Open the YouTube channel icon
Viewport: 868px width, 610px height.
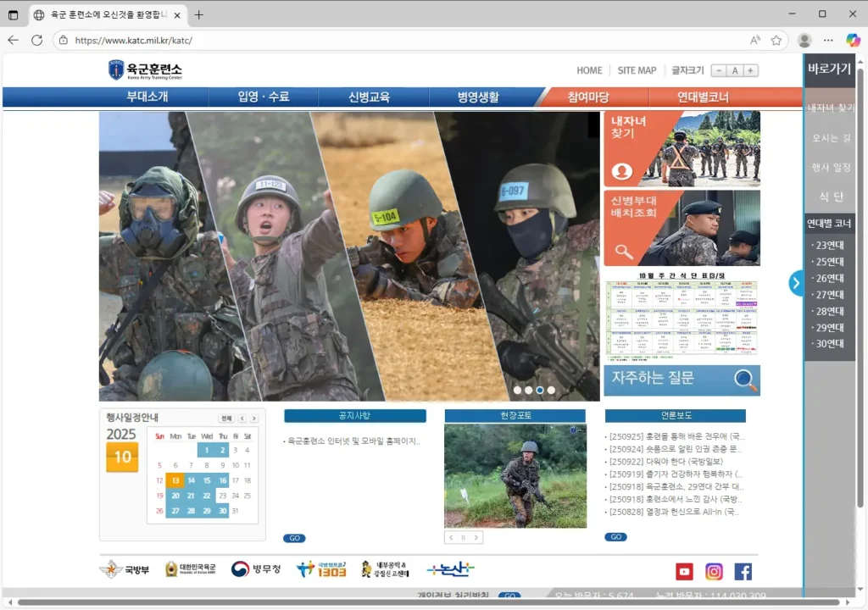click(684, 572)
